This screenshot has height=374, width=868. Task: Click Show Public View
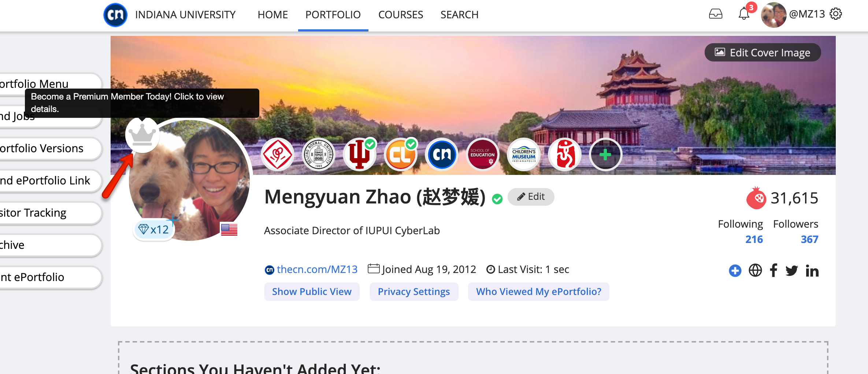pos(312,292)
